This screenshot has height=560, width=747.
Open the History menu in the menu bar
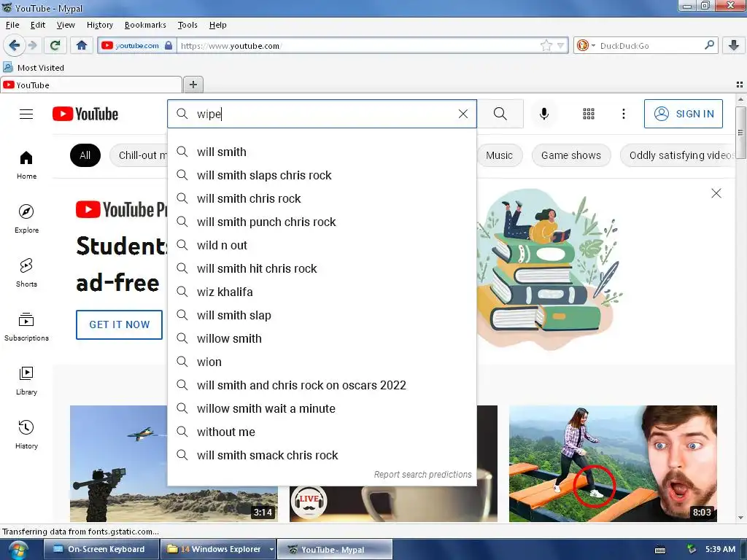pyautogui.click(x=99, y=25)
